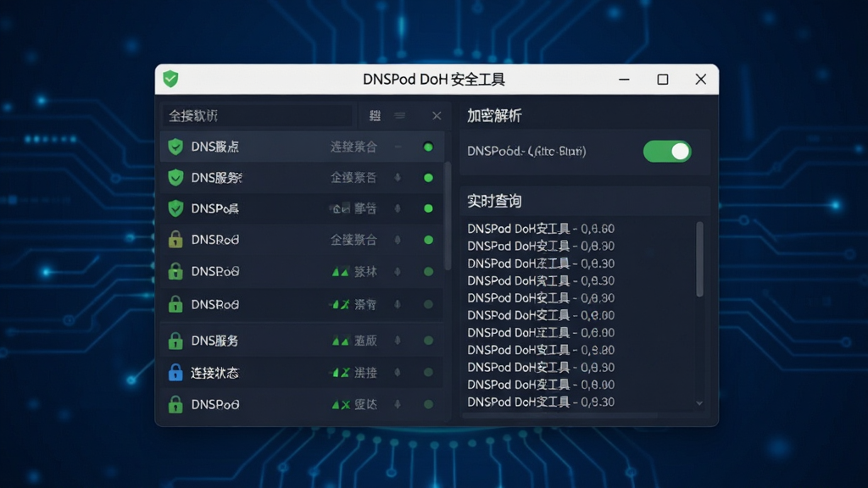Switch to list view lines icon
This screenshot has height=488, width=868.
400,115
